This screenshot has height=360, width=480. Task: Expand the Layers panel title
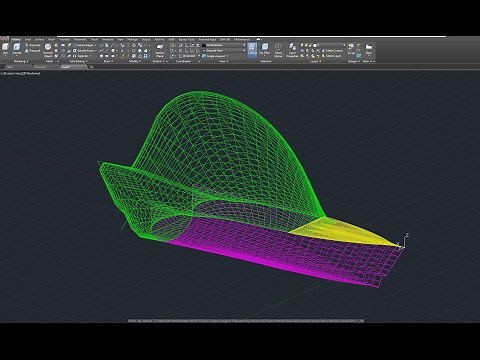coord(315,61)
